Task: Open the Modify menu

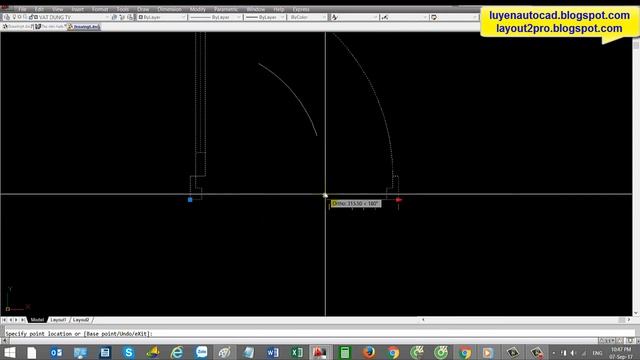Action: 198,9
